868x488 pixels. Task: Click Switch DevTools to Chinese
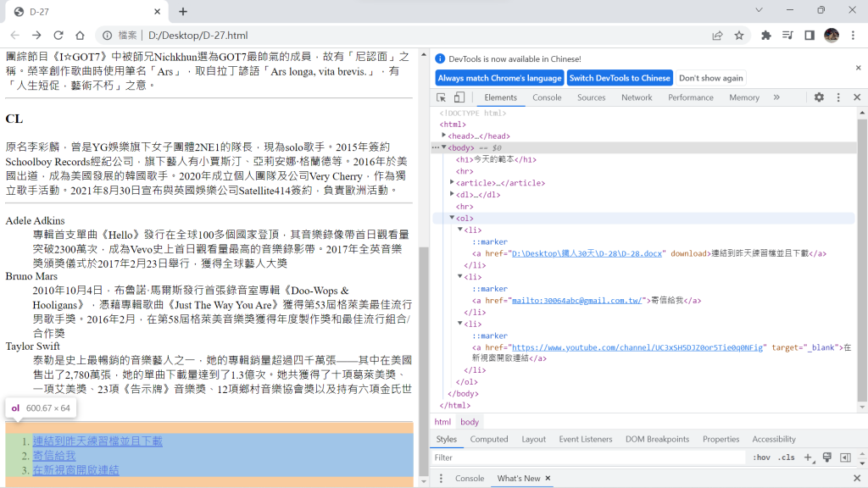coord(620,78)
